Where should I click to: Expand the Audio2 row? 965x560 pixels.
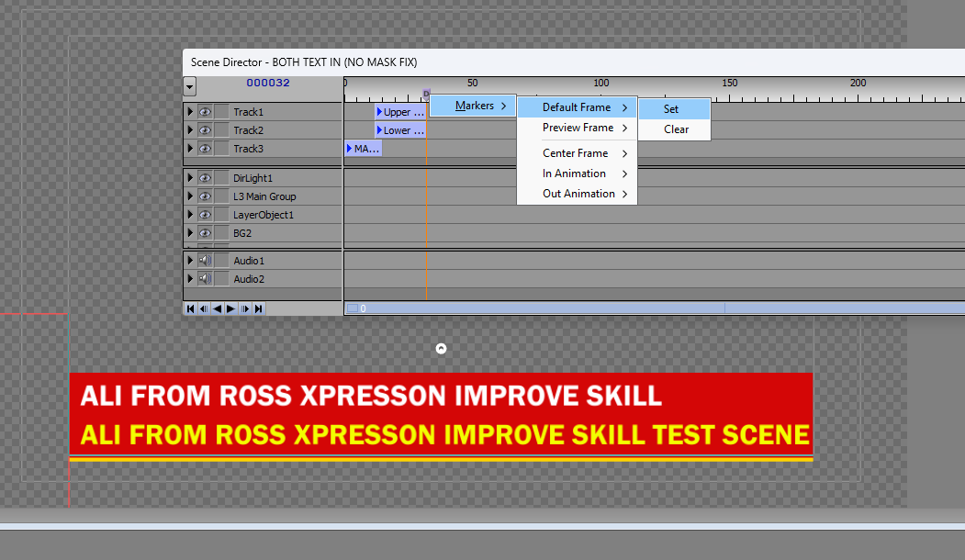[190, 279]
